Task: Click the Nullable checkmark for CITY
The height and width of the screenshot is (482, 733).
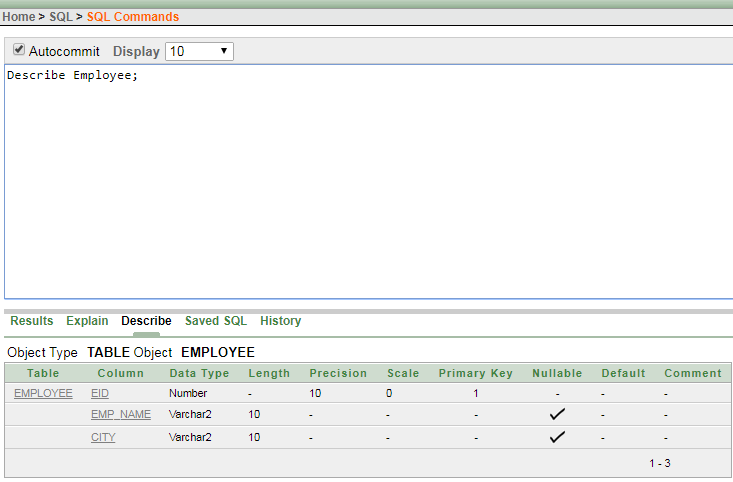Action: tap(557, 437)
